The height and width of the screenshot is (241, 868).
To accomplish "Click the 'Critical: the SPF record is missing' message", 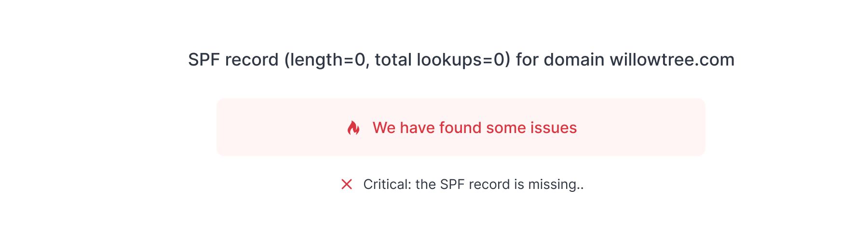I will point(474,184).
